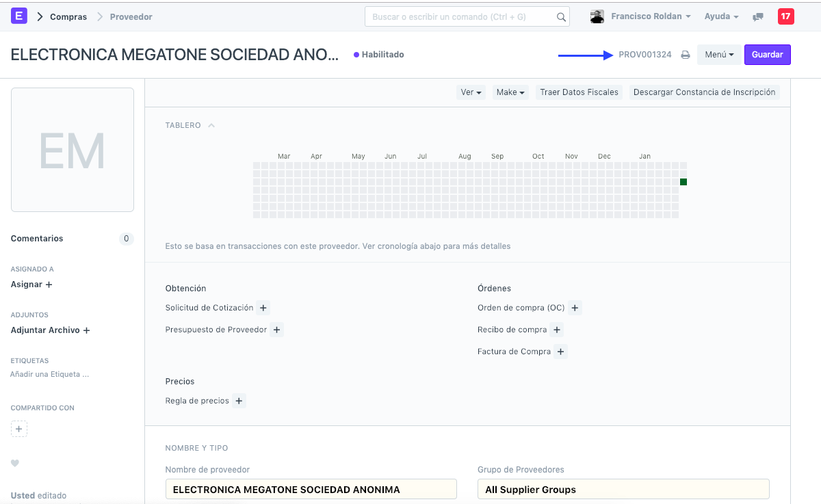This screenshot has height=504, width=821.
Task: Add new Recibo de compra with plus
Action: 558,330
